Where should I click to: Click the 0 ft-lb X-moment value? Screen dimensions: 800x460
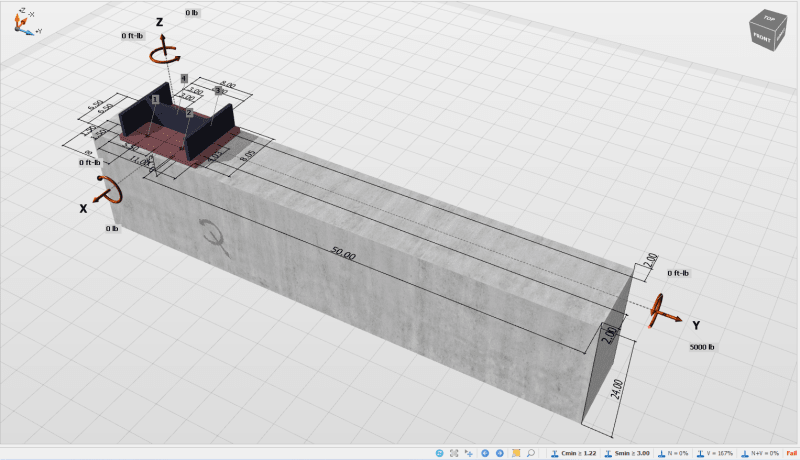pos(90,163)
